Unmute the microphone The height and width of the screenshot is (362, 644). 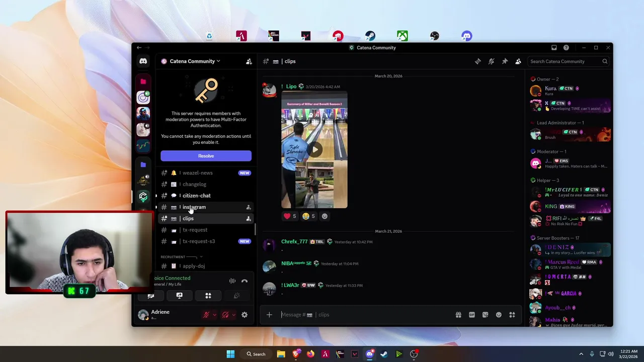(x=206, y=315)
